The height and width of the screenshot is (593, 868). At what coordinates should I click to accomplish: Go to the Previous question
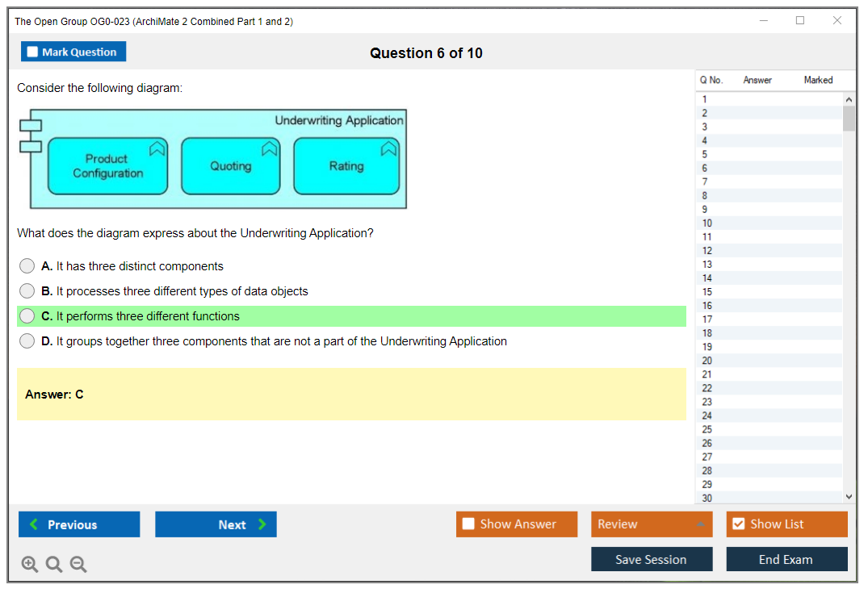[79, 524]
